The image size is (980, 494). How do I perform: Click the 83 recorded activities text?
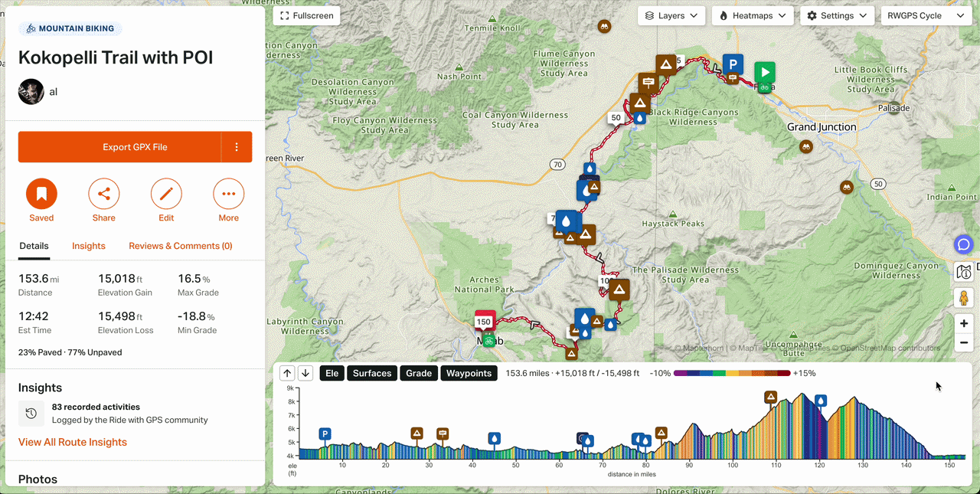pos(96,407)
